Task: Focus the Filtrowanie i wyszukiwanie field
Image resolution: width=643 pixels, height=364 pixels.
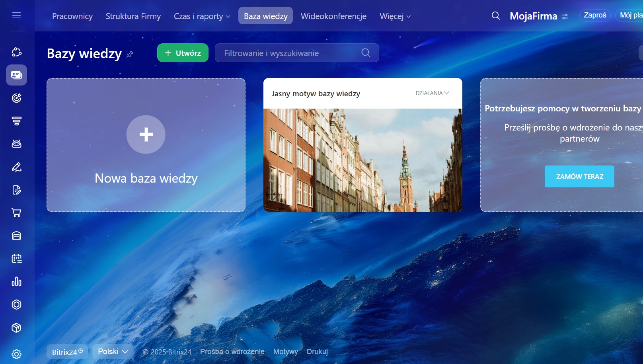Action: click(x=290, y=53)
